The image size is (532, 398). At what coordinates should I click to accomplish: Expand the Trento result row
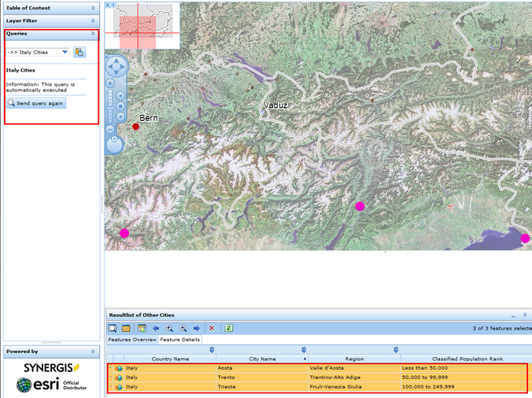pyautogui.click(x=110, y=378)
